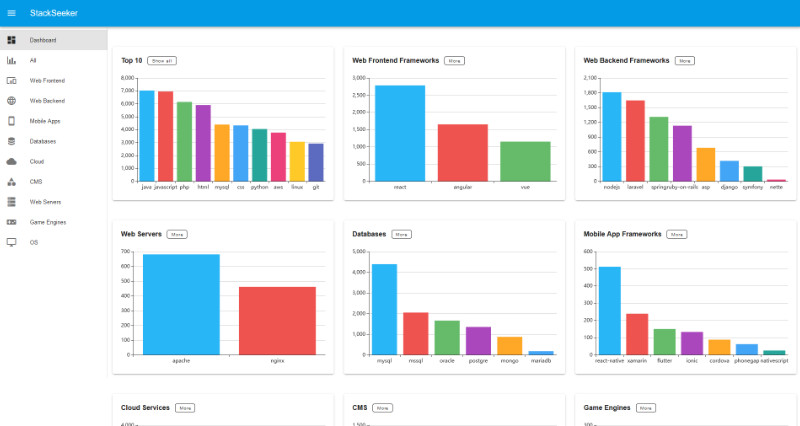The width and height of the screenshot is (800, 426).
Task: Select All from the sidebar
Action: 54,60
